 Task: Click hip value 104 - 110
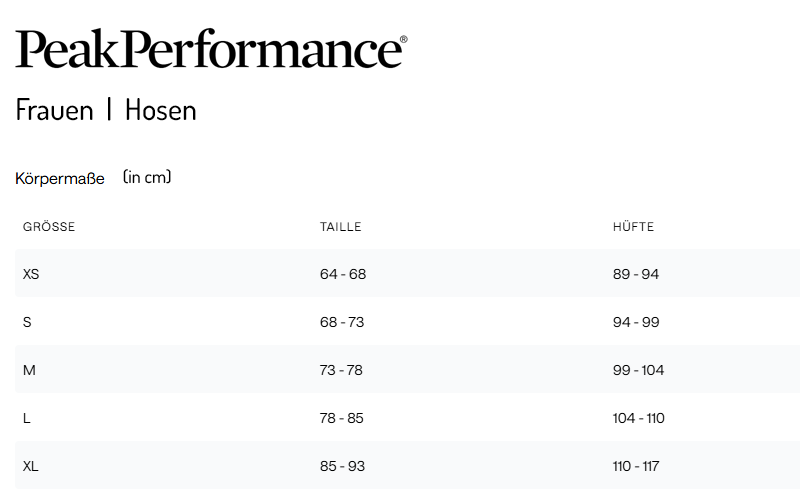(639, 418)
